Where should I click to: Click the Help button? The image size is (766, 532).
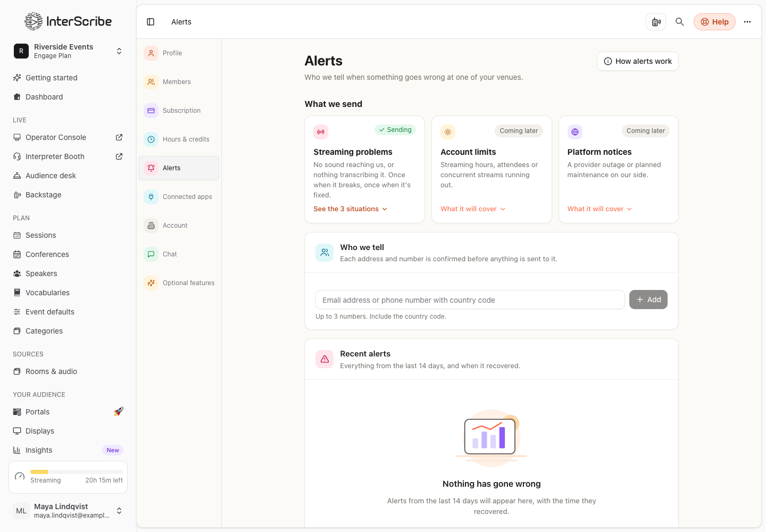(714, 22)
